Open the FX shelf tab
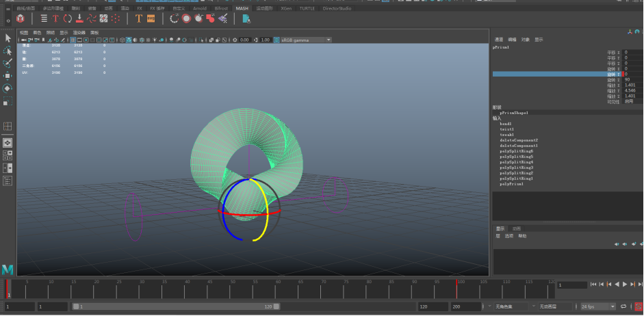This screenshot has height=316, width=644. (x=140, y=8)
